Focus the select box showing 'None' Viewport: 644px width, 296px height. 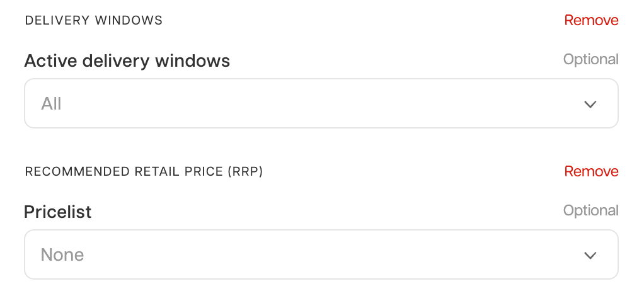(321, 254)
